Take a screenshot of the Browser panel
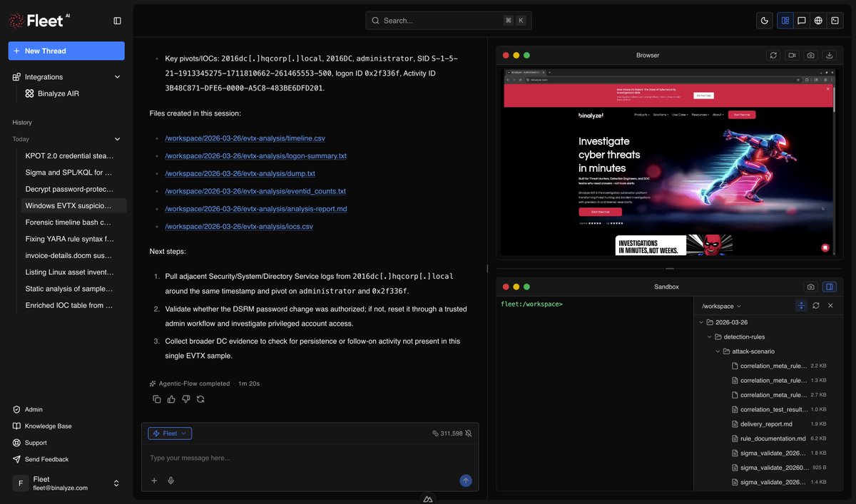This screenshot has width=856, height=504. (x=810, y=55)
